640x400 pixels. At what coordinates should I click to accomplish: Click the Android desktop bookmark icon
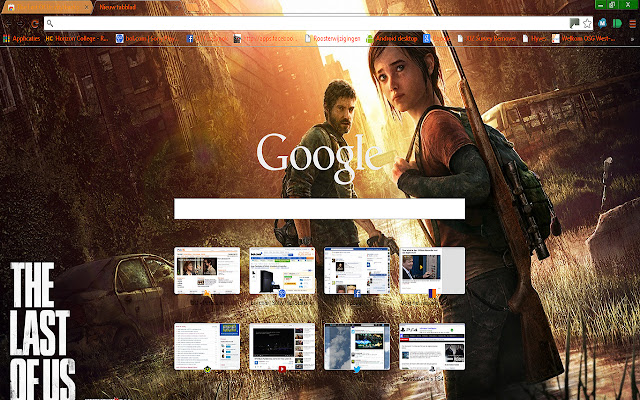pyautogui.click(x=369, y=39)
